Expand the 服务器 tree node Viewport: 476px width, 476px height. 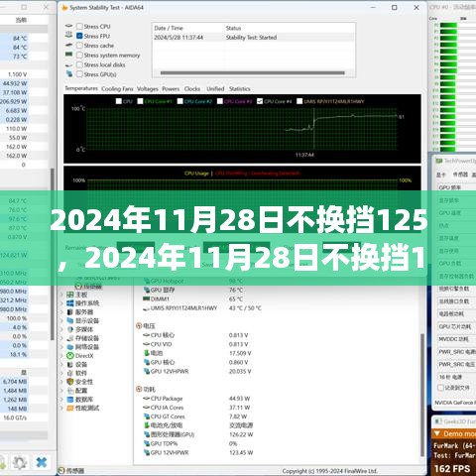point(61,311)
